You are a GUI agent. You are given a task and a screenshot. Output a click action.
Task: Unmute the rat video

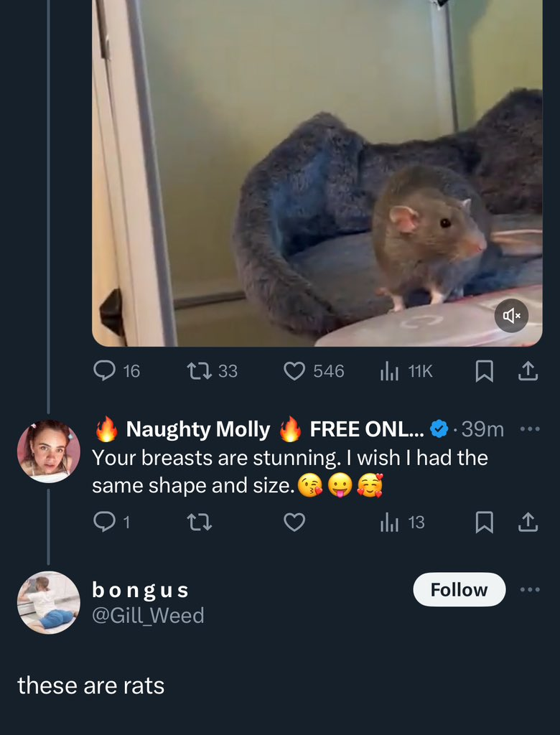coord(511,316)
